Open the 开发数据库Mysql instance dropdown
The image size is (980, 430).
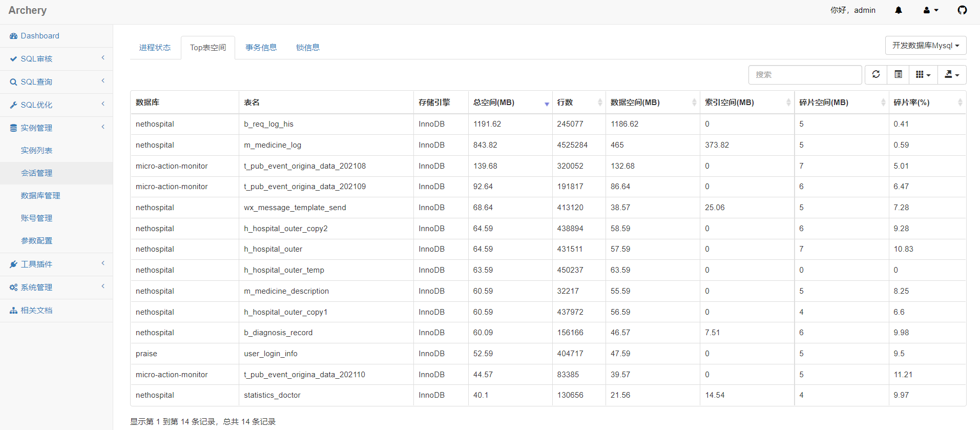(x=925, y=45)
